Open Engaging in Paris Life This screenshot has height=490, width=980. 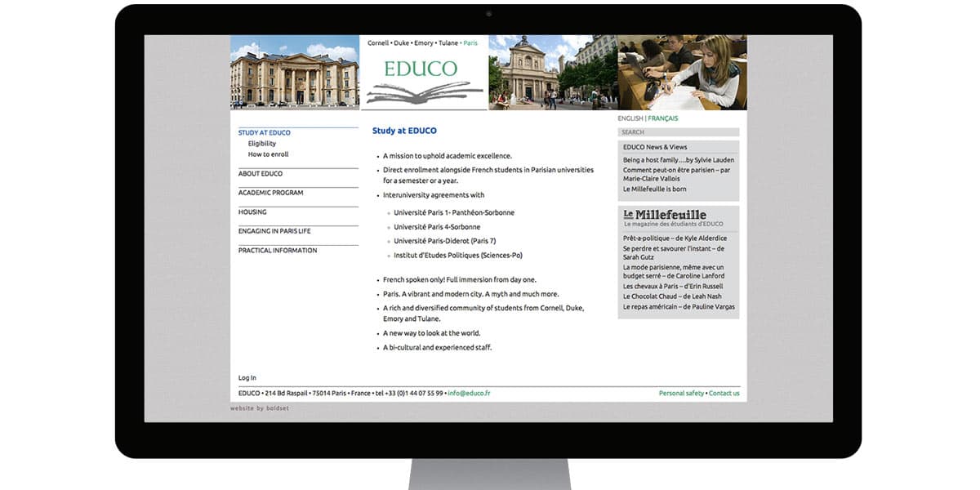[274, 231]
